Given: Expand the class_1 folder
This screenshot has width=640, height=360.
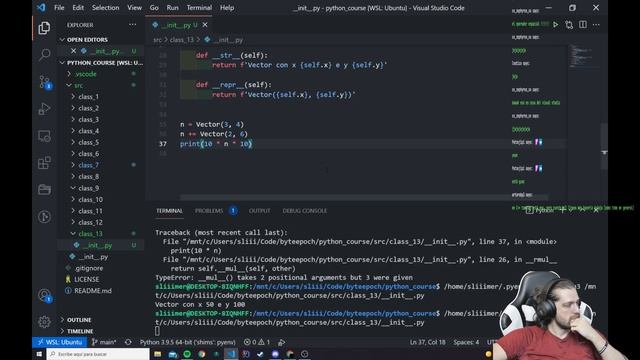Looking at the screenshot, I should [x=100, y=97].
